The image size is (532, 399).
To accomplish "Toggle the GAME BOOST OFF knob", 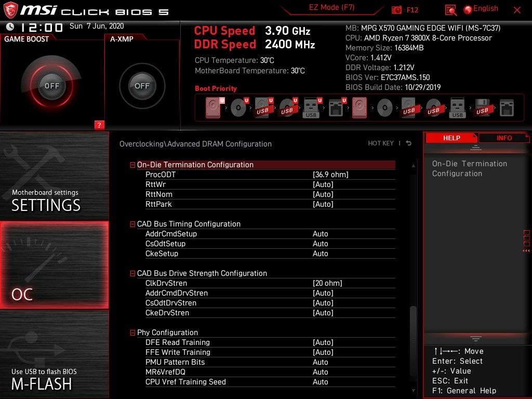I will point(51,86).
